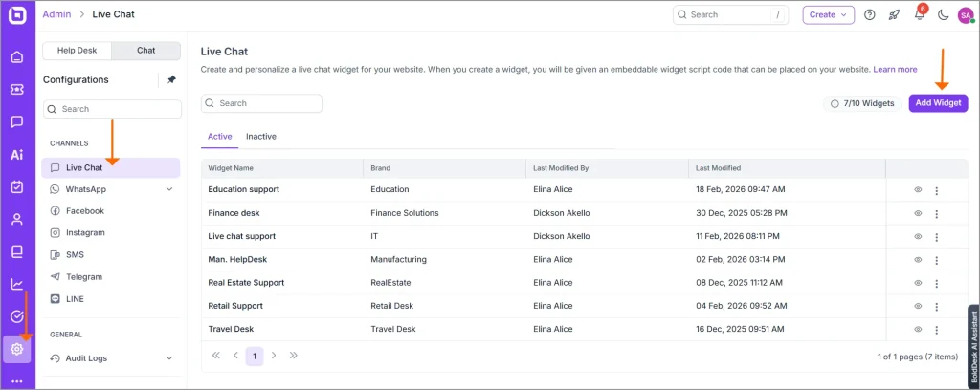
Task: Preview the Real Estate Support widget
Action: tap(918, 283)
